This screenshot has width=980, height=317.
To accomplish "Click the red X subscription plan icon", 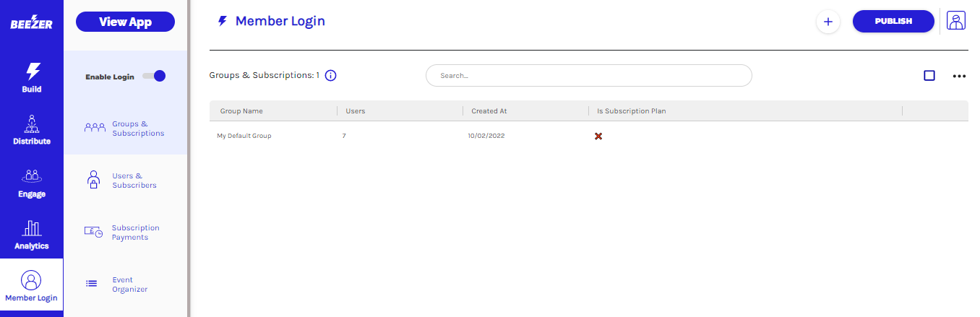I will 598,136.
